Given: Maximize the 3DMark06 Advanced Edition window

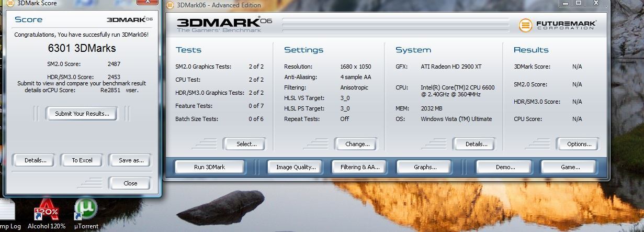Looking at the screenshot, I should [579, 3].
